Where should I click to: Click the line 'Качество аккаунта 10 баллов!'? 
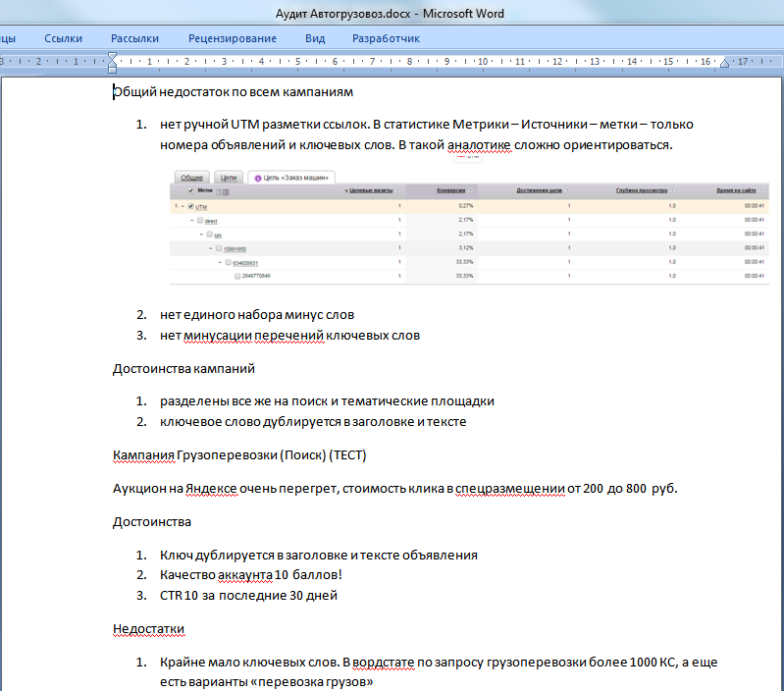[251, 575]
